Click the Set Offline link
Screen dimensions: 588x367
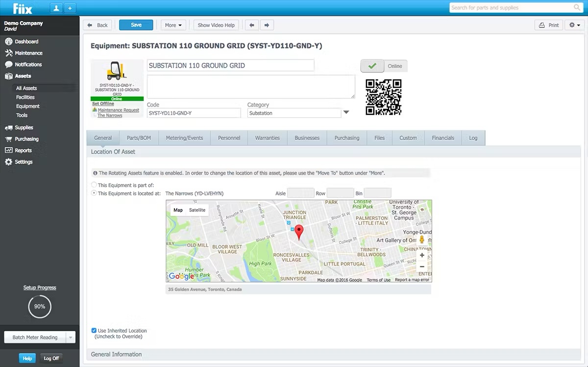tap(103, 104)
